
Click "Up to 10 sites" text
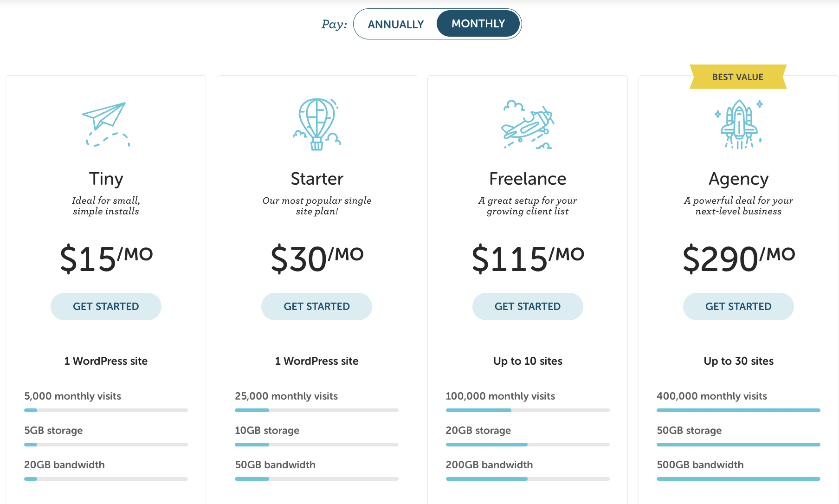pos(528,361)
